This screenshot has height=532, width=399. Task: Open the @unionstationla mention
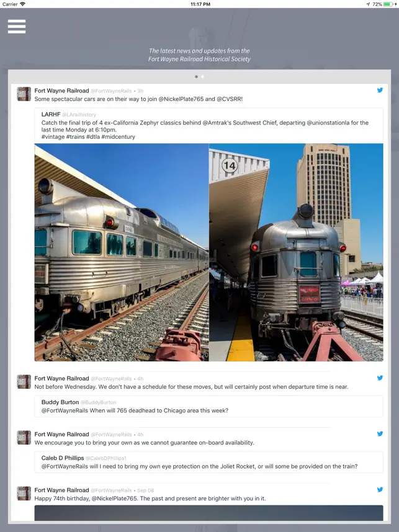click(328, 123)
